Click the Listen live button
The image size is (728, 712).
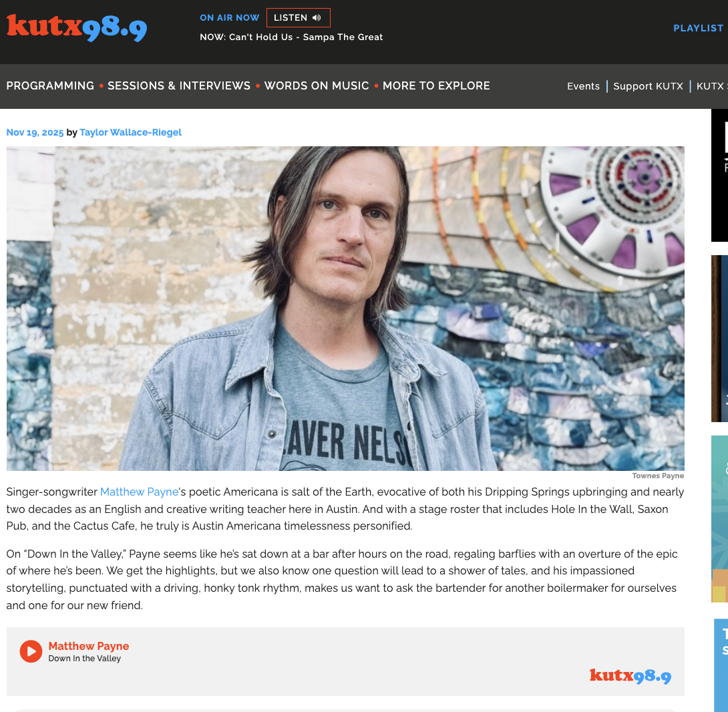tap(298, 17)
